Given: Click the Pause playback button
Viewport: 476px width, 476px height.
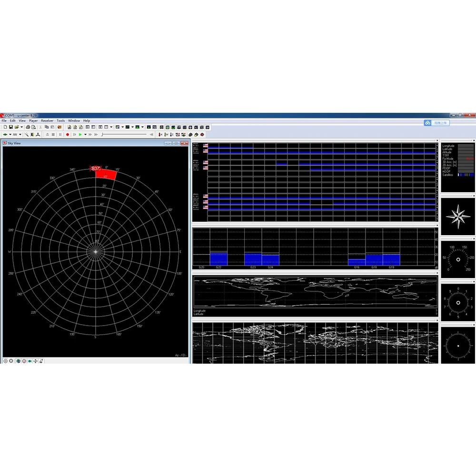Looking at the screenshot, I should (60, 135).
